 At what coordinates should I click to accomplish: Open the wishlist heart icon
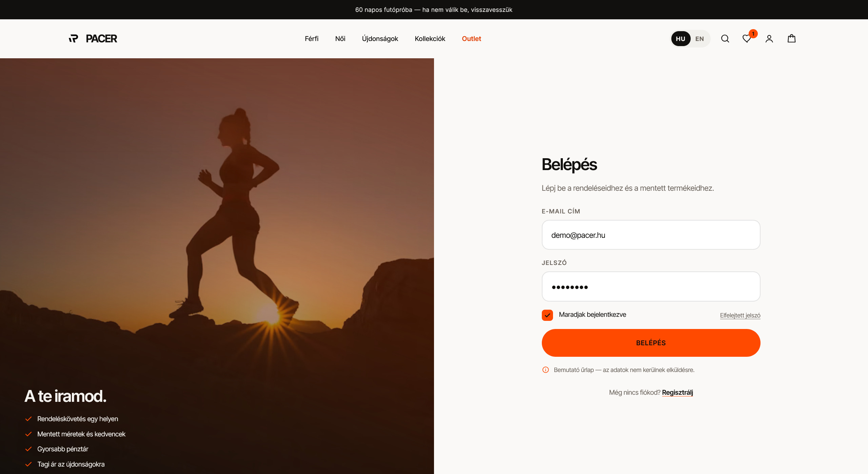pyautogui.click(x=747, y=39)
